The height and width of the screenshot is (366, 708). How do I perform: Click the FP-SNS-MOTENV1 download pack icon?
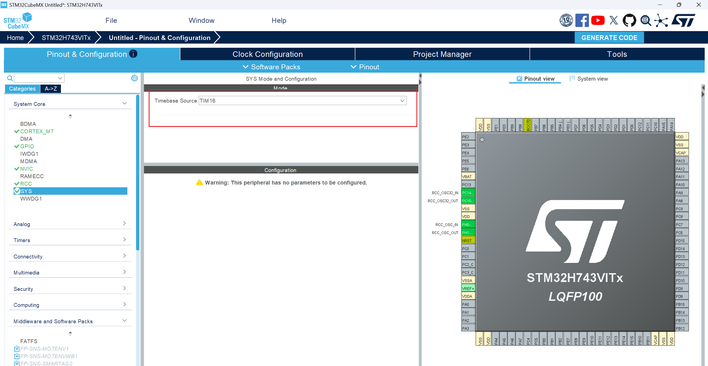click(17, 349)
